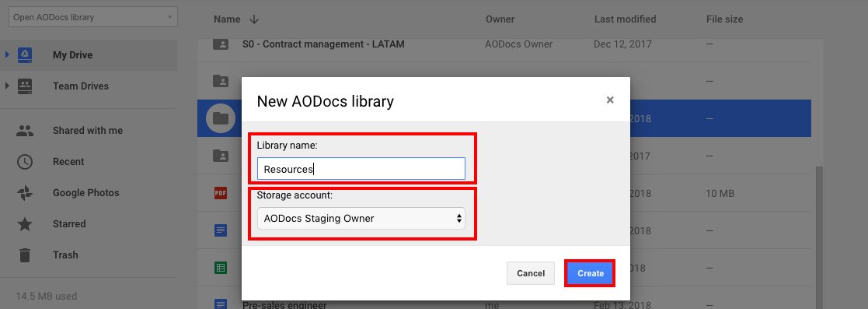Image resolution: width=868 pixels, height=309 pixels.
Task: Click the 14.5 MB used storage text
Action: 47,297
